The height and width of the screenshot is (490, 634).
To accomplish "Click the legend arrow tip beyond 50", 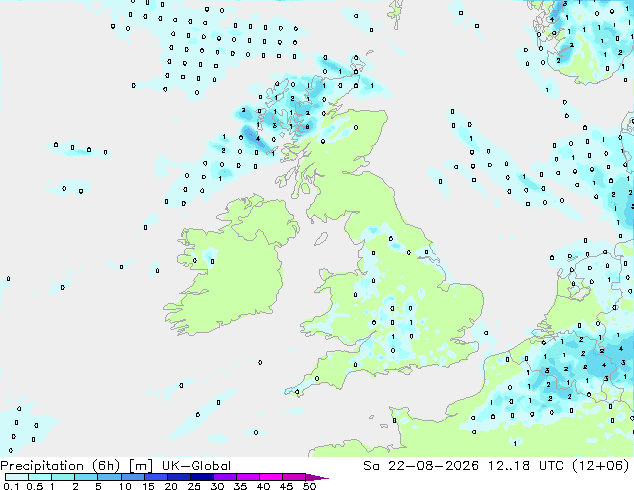I will (x=317, y=478).
